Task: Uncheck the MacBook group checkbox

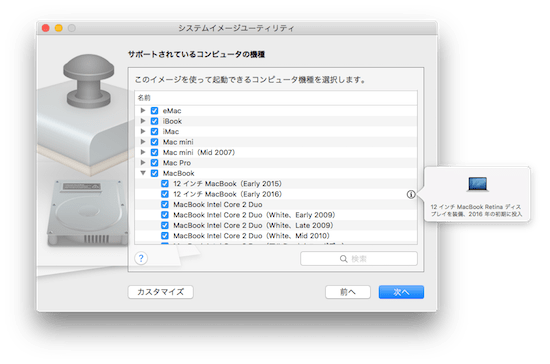Action: pyautogui.click(x=154, y=173)
